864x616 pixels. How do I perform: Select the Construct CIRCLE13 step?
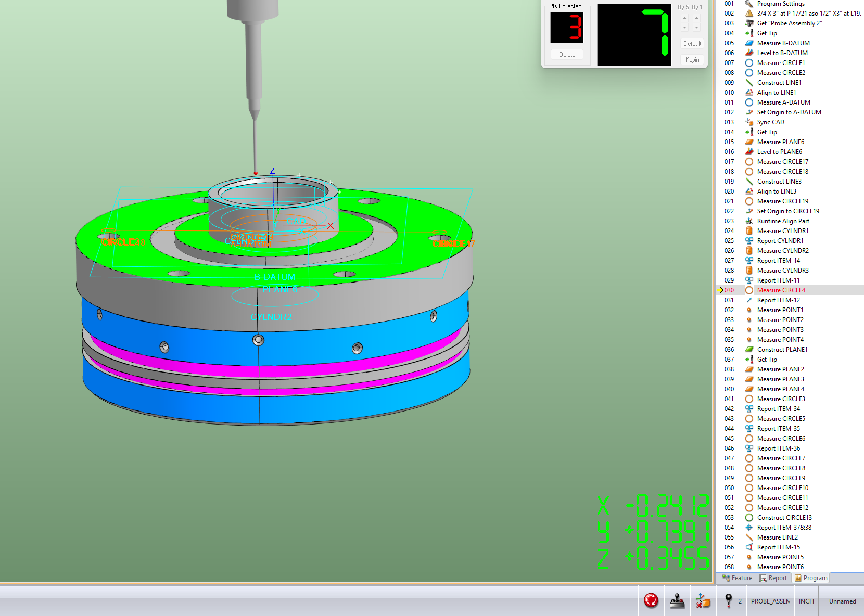[x=790, y=518]
